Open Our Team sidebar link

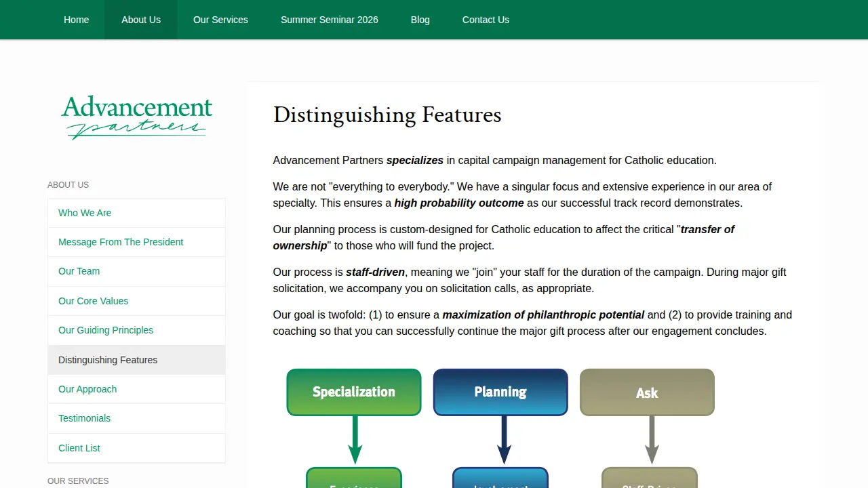tap(136, 271)
